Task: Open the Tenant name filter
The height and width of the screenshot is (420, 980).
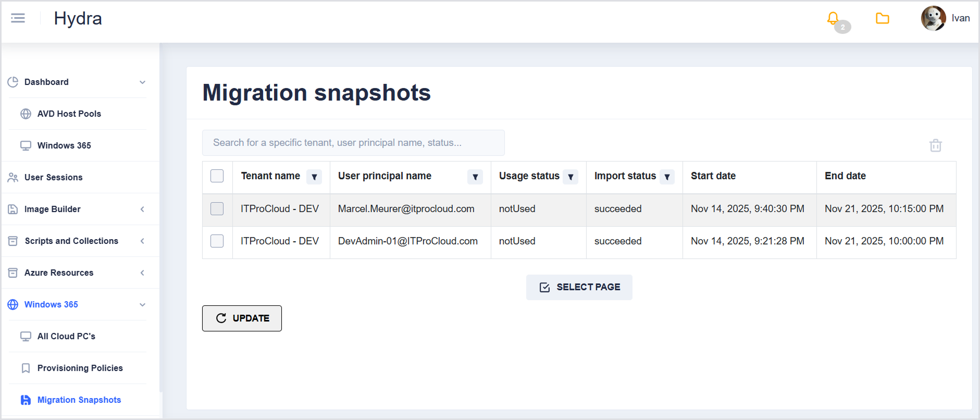Action: tap(314, 177)
